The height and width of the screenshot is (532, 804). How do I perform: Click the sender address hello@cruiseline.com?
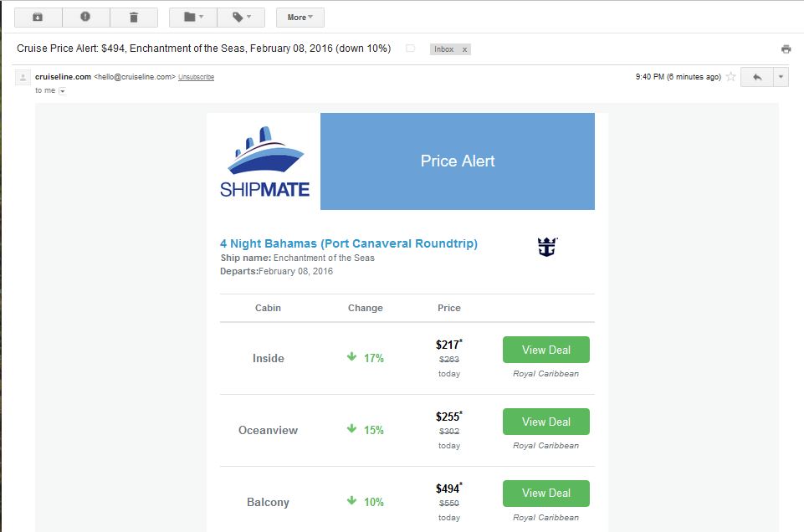coord(135,77)
